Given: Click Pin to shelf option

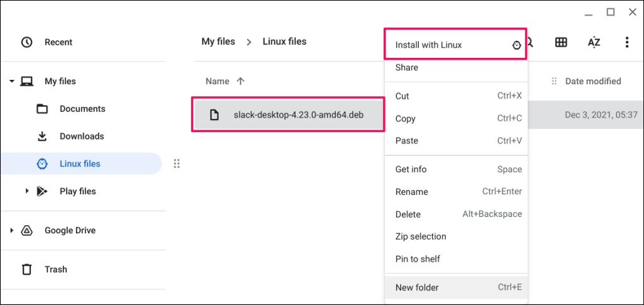Looking at the screenshot, I should tap(418, 259).
